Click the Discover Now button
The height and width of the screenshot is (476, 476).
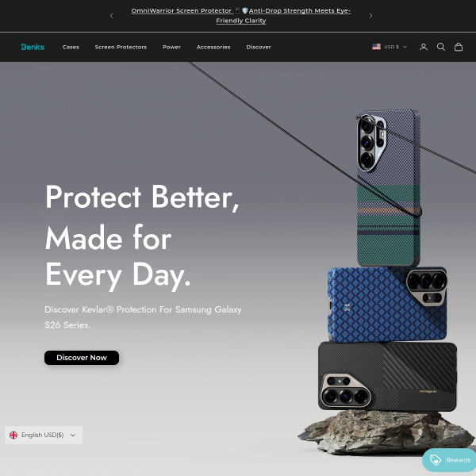(82, 358)
